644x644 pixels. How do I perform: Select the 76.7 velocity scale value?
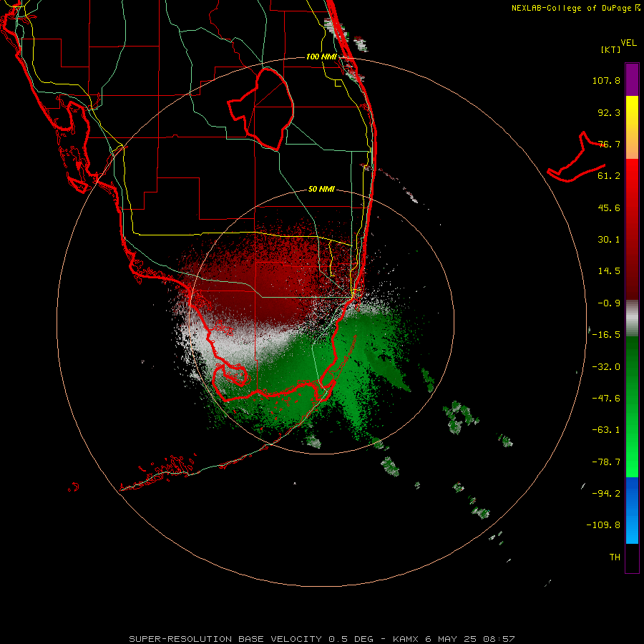tap(609, 144)
